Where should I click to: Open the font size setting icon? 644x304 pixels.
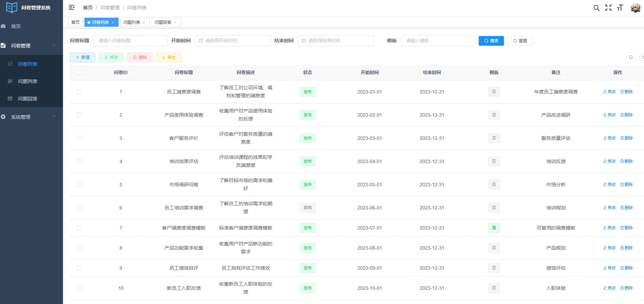click(x=620, y=8)
